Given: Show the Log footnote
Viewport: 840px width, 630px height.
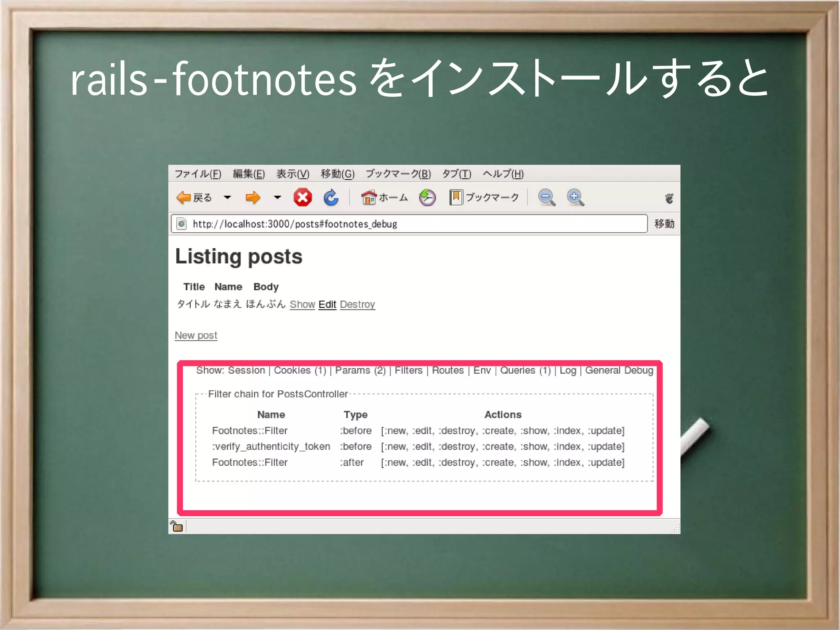Looking at the screenshot, I should (x=568, y=371).
